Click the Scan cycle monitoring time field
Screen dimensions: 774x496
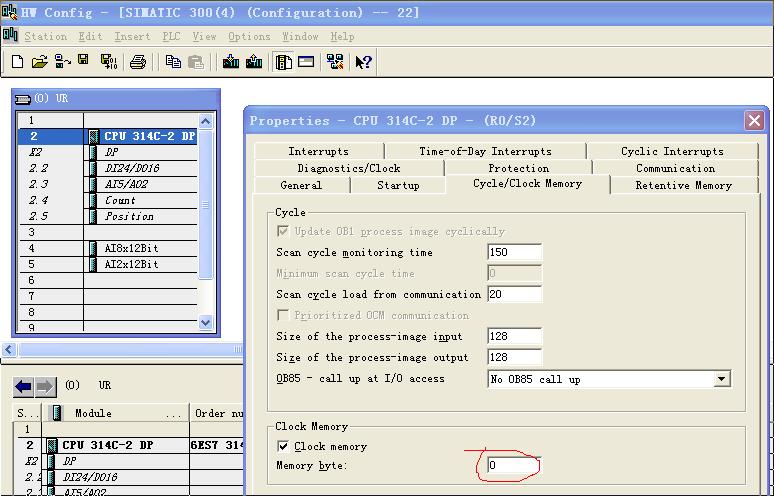tap(514, 252)
